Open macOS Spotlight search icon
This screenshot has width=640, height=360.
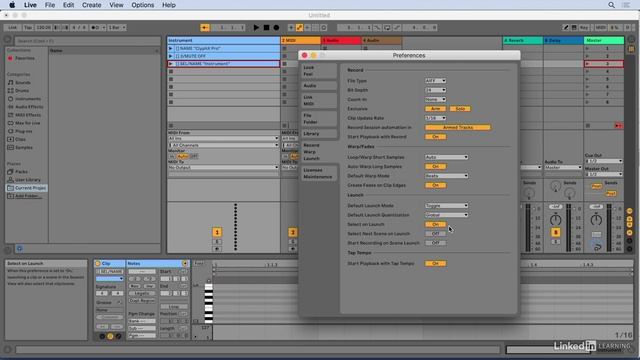click(611, 5)
